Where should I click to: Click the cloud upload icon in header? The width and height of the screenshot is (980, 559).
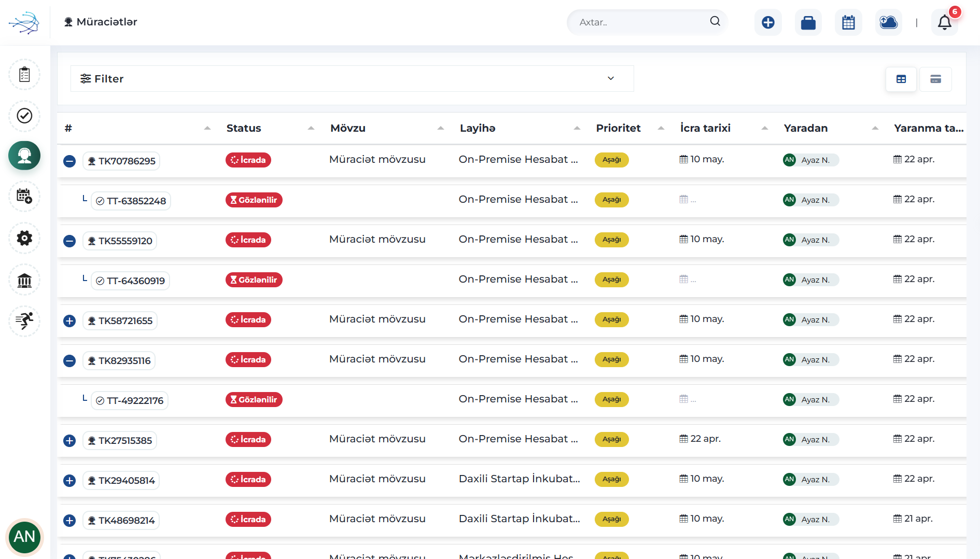[x=889, y=22]
